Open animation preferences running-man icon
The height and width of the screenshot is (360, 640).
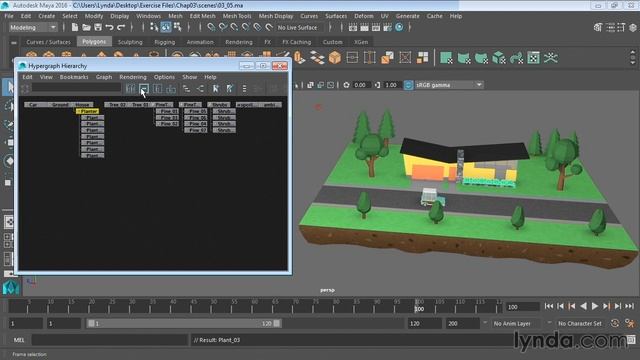click(630, 323)
